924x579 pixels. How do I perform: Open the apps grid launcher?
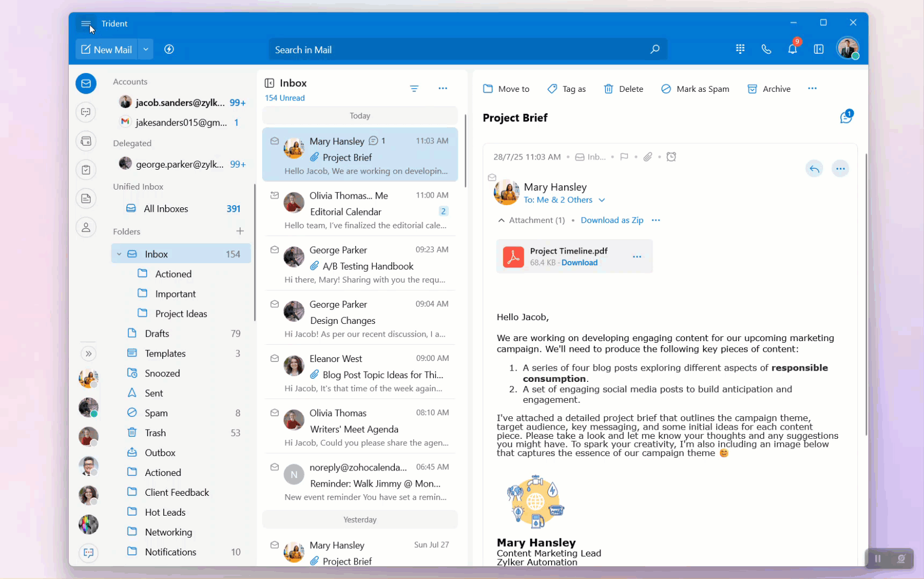pos(740,49)
